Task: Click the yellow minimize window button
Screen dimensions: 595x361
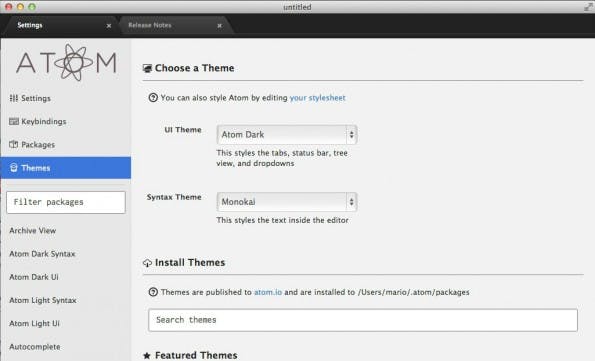Action: click(x=20, y=7)
